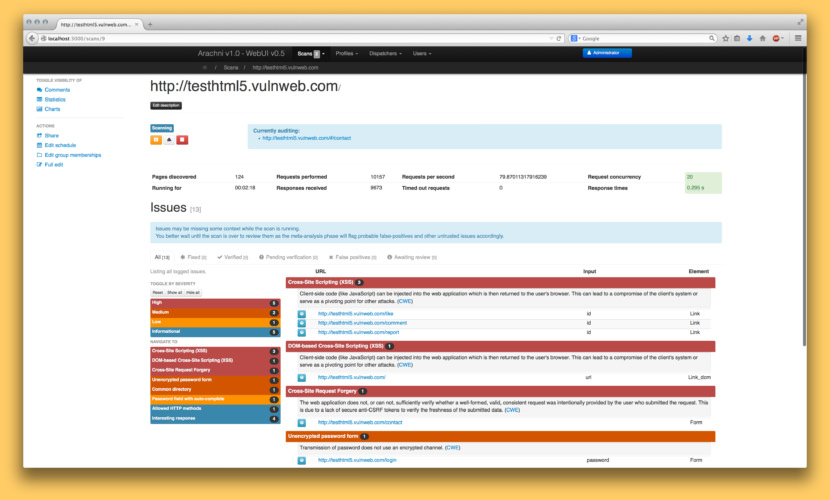
Task: Toggle High severity issues
Action: (215, 303)
